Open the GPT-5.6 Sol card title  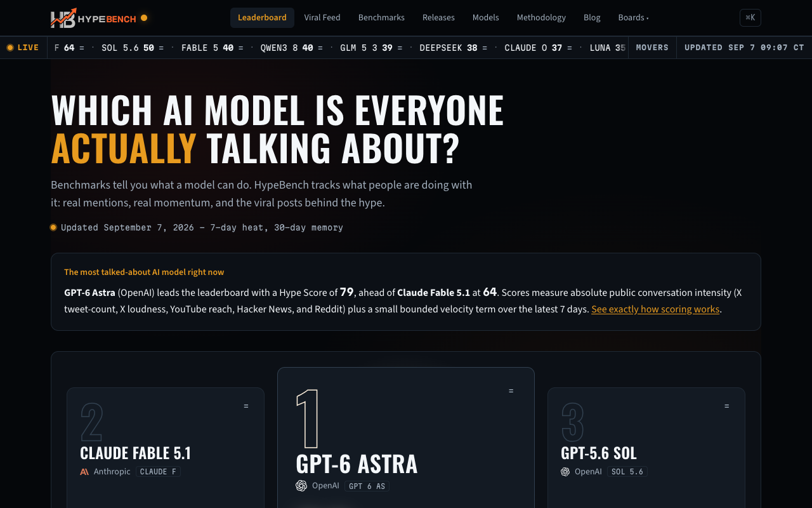[599, 453]
